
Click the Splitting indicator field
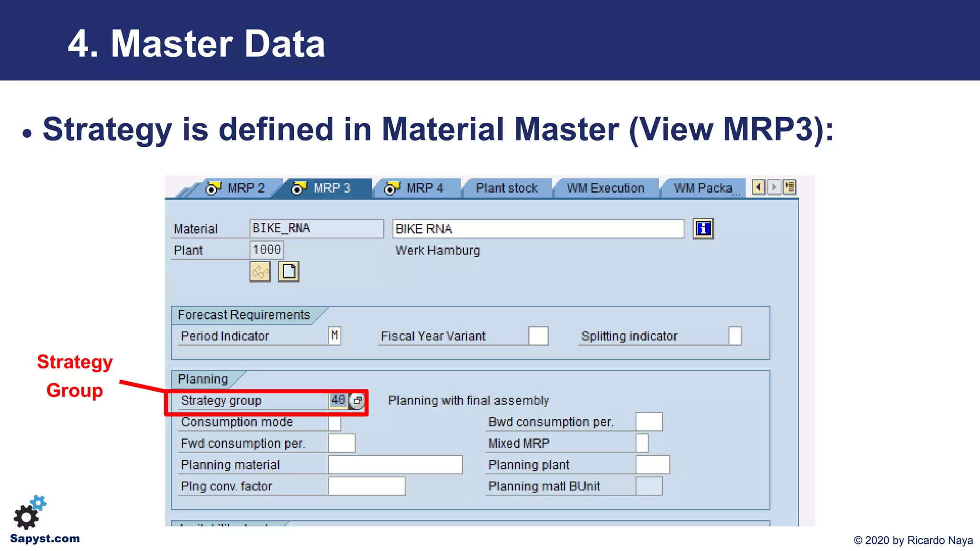pyautogui.click(x=735, y=336)
